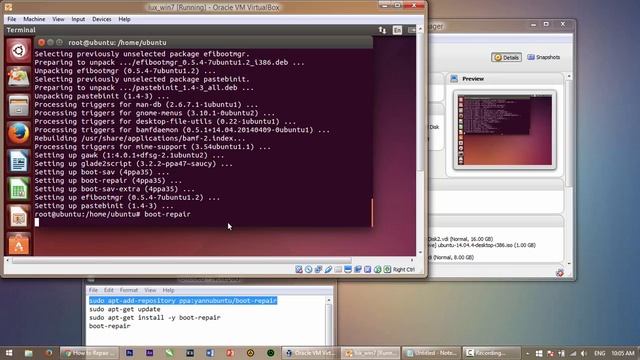Click network arrows indicator in Ubuntu top panel
Viewport: 640px width, 360px height.
[x=382, y=30]
